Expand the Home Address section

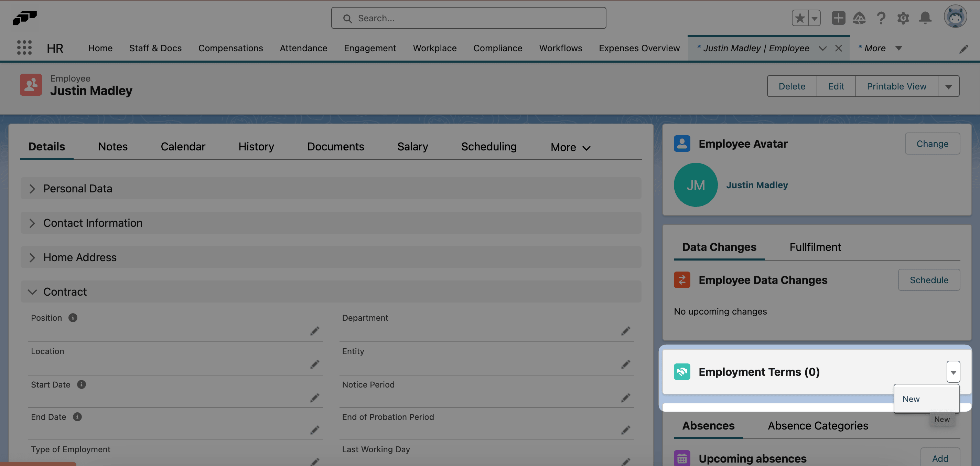coord(331,257)
